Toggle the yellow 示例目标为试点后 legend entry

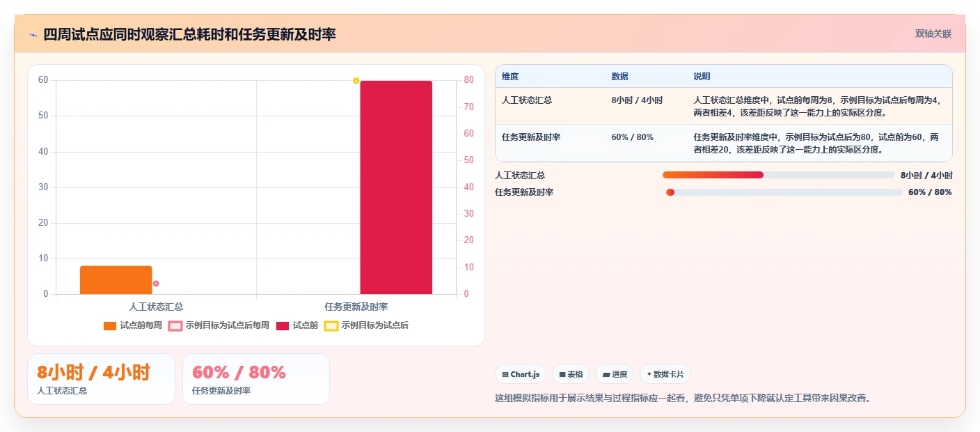(x=367, y=325)
